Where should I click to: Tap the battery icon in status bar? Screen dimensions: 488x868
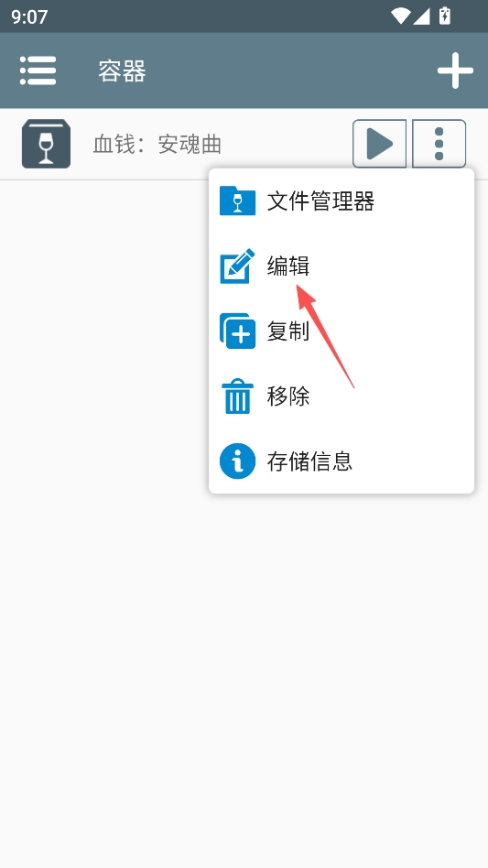pyautogui.click(x=444, y=16)
